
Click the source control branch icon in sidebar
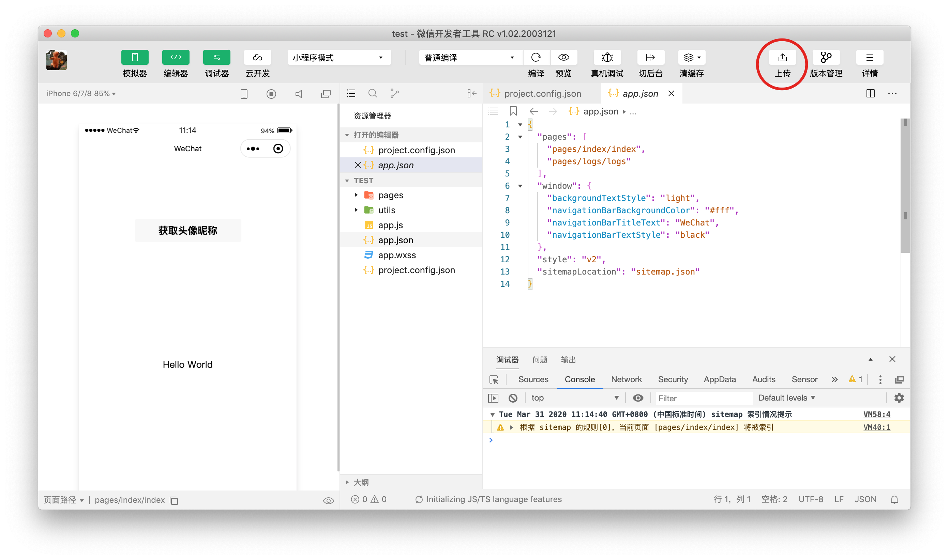pos(394,93)
